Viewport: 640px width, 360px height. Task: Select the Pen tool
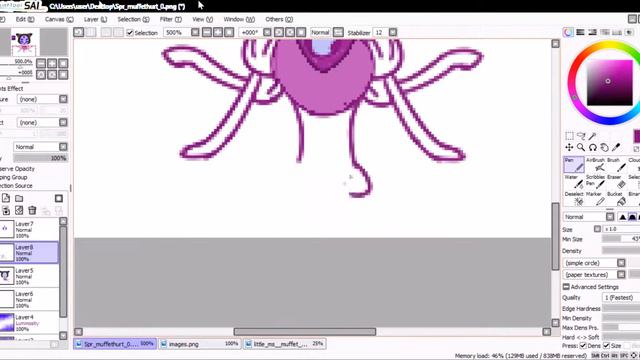point(574,164)
